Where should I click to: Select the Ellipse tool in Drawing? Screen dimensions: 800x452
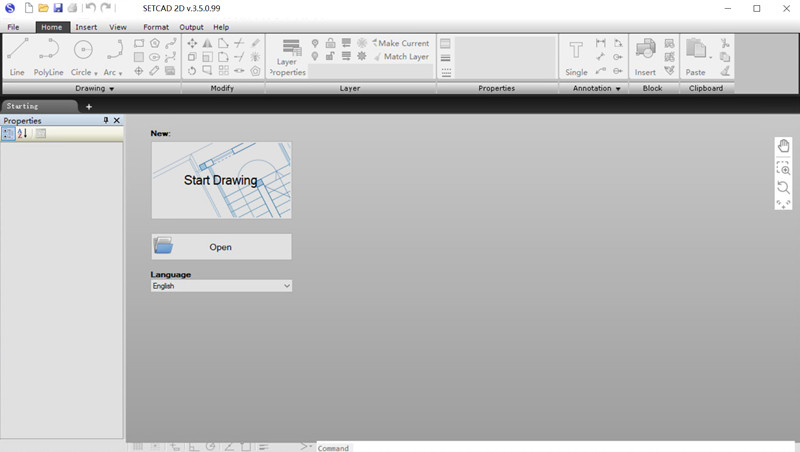coord(155,57)
